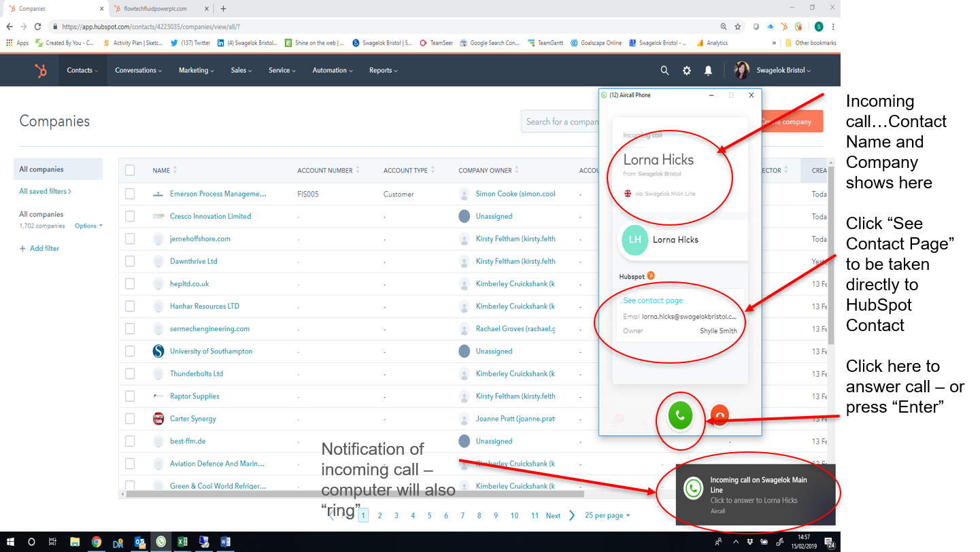Sort by the ACCOUNT TYPE column

pos(409,171)
